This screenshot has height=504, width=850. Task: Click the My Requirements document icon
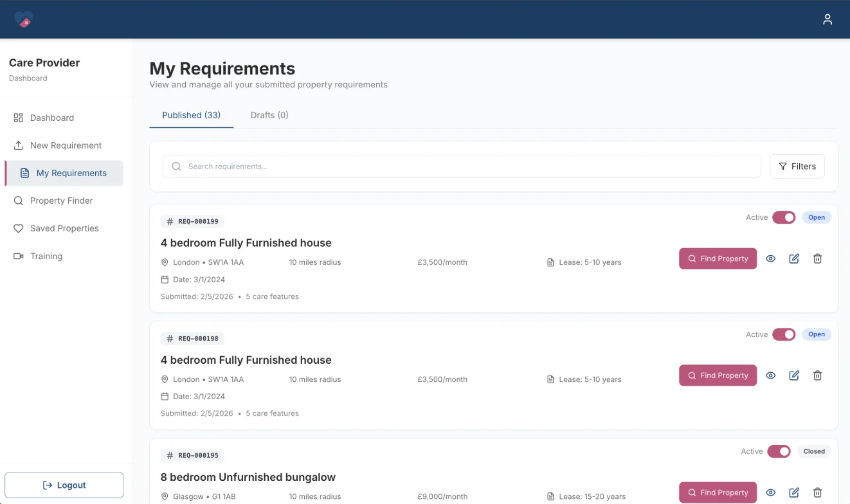pos(24,173)
